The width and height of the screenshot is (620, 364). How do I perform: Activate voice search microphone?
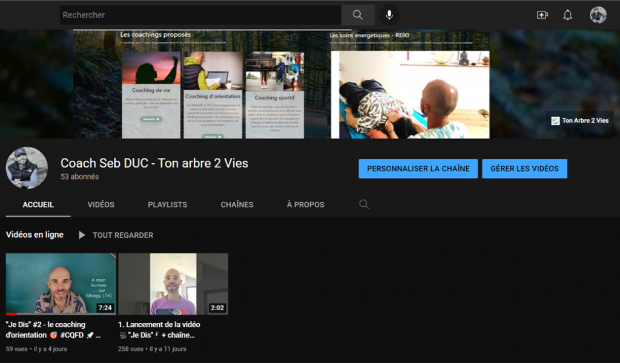click(389, 15)
